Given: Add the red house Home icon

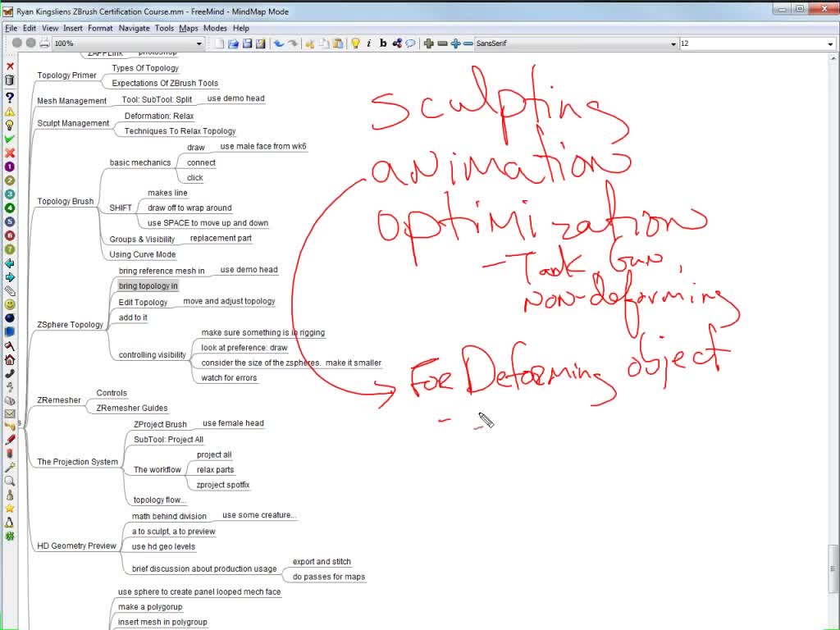Looking at the screenshot, I should pos(10,359).
